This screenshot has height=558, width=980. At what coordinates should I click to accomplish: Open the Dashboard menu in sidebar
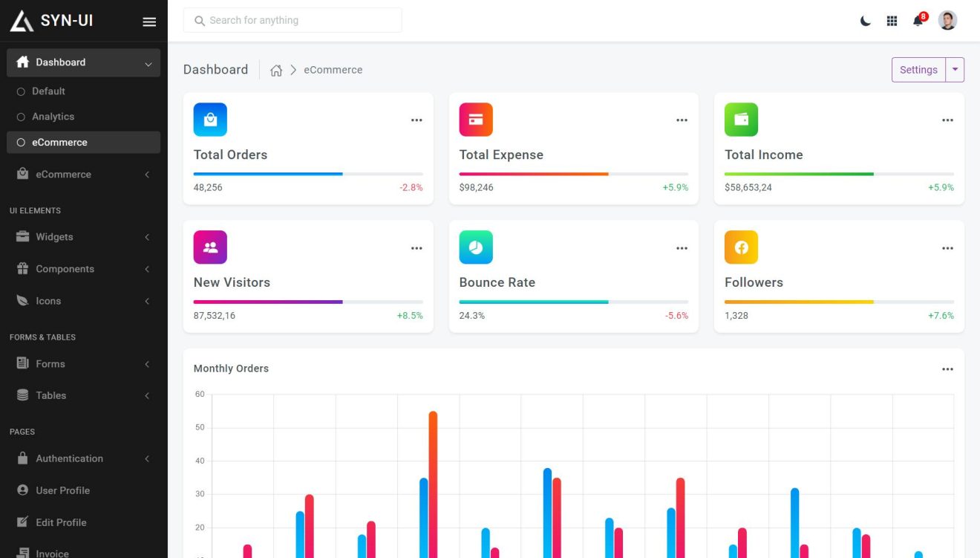pos(60,62)
